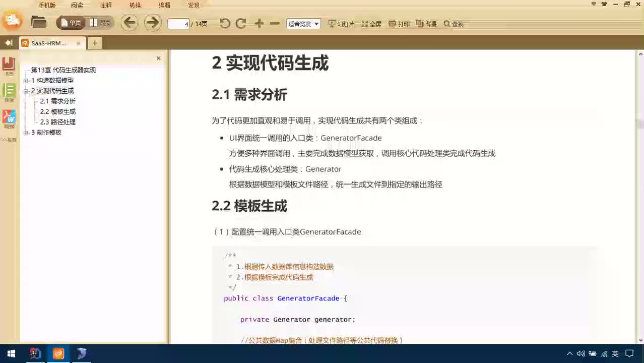Open the 适合宽度 zoom dropdown
Screen dimensions: 644x363
(x=303, y=24)
